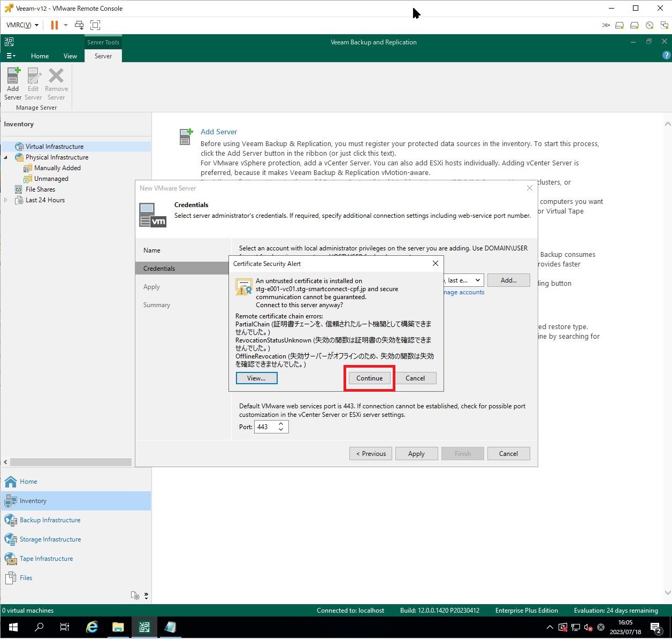Open File Explorer from taskbar

[118, 627]
